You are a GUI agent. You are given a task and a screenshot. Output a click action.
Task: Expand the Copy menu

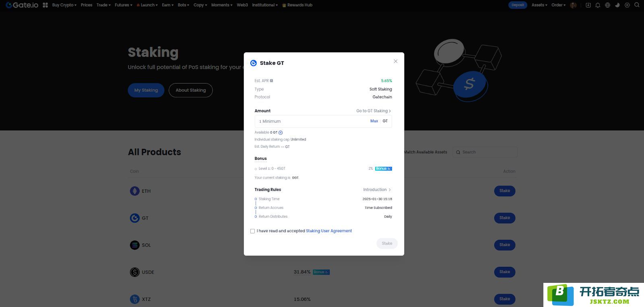click(x=200, y=5)
